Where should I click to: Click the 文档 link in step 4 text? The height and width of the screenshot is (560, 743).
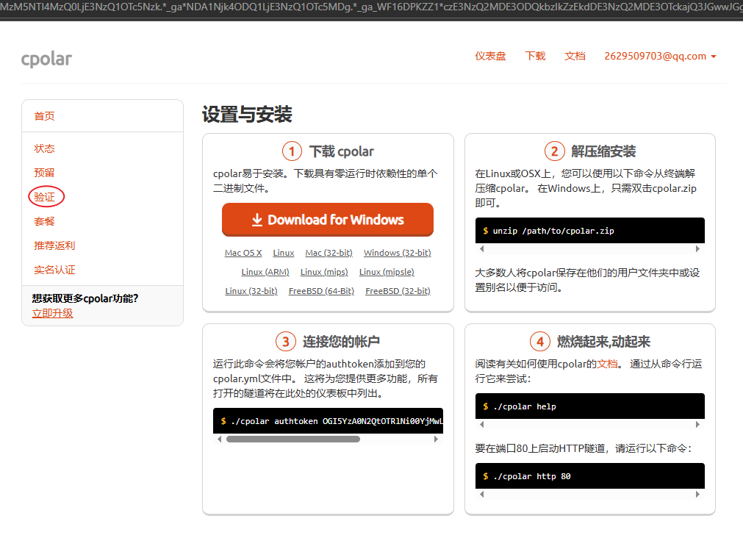[607, 364]
